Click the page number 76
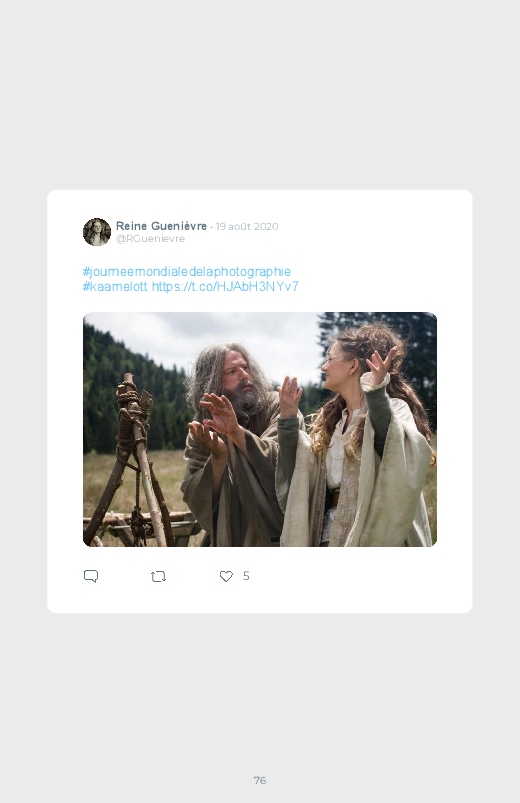Viewport: 520px width, 803px height. click(x=260, y=780)
